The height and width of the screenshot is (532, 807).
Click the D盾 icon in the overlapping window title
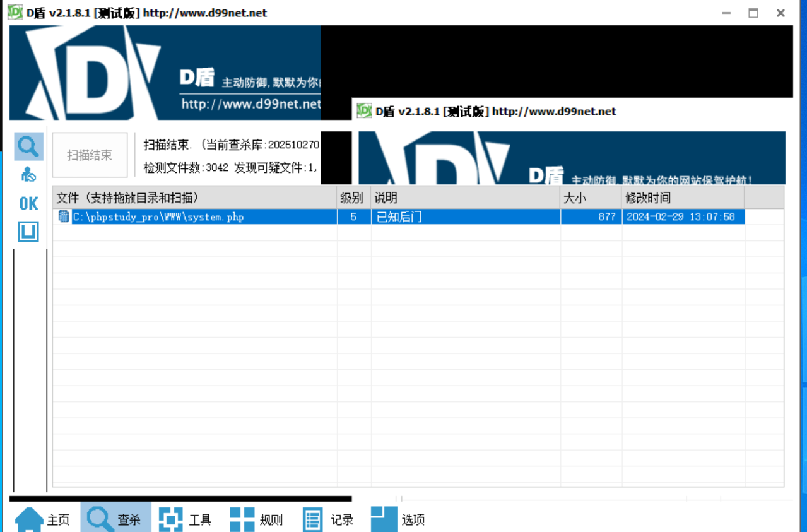364,111
